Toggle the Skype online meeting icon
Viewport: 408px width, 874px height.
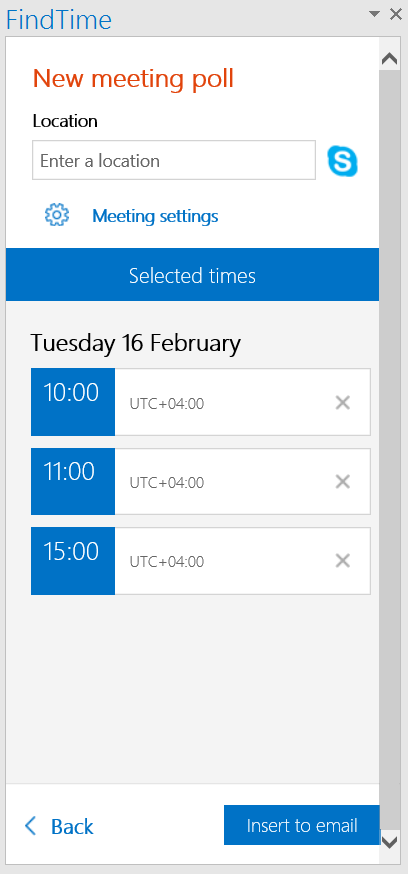[x=342, y=161]
